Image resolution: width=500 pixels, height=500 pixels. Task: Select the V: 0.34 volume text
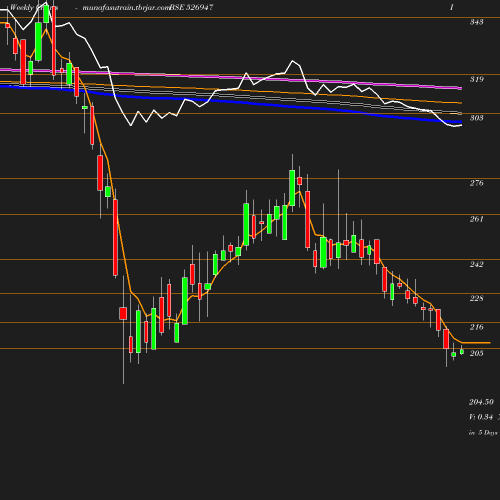coord(481,417)
